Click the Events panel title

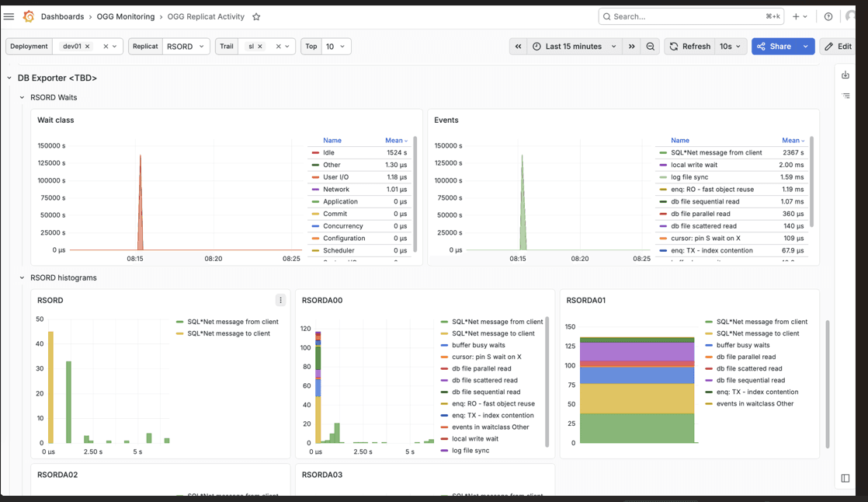pyautogui.click(x=446, y=120)
